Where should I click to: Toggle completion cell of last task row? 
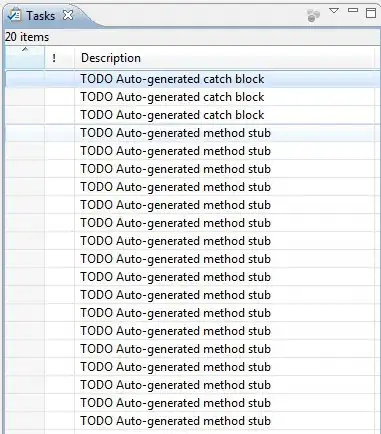point(25,421)
